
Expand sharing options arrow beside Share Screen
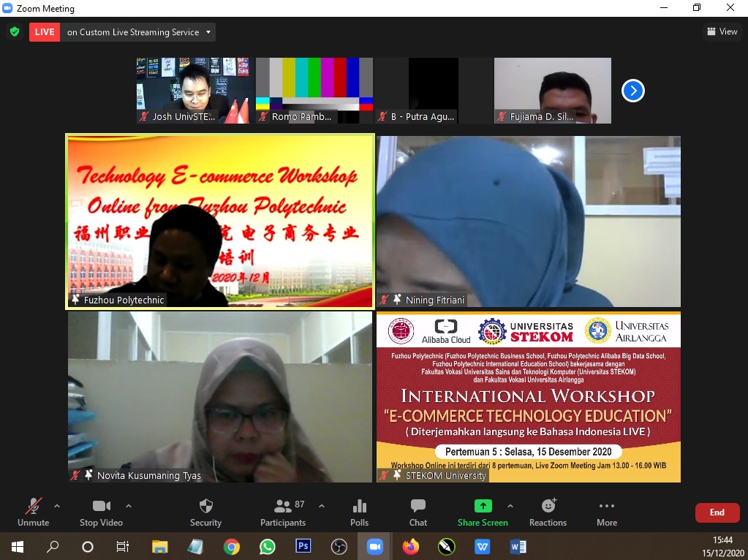point(510,506)
